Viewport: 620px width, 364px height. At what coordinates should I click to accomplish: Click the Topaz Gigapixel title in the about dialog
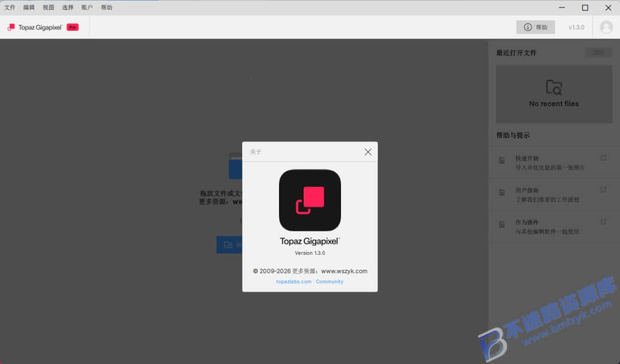pyautogui.click(x=310, y=241)
